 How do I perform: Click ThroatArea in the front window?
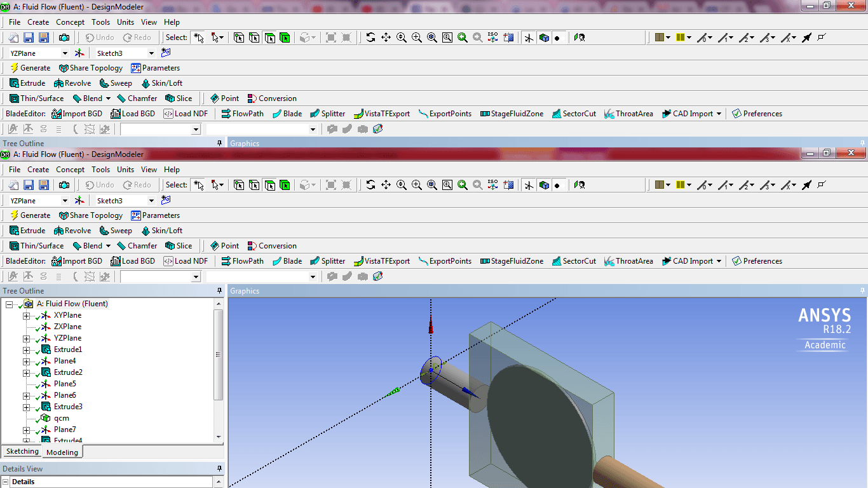(x=628, y=261)
